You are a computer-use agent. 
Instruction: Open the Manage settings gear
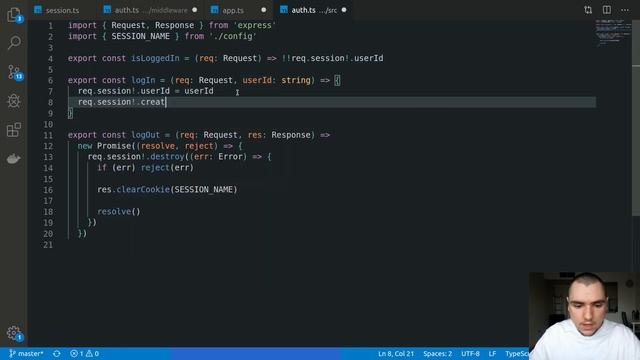[x=13, y=333]
